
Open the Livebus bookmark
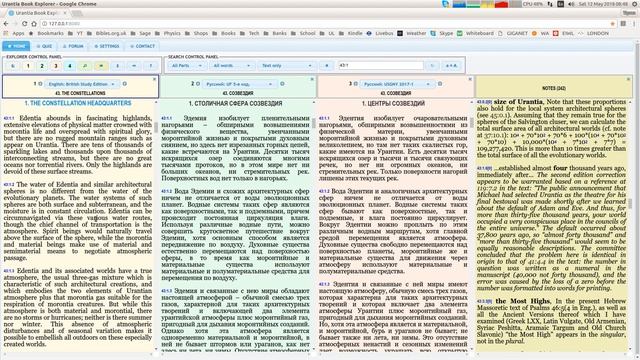tap(380, 33)
